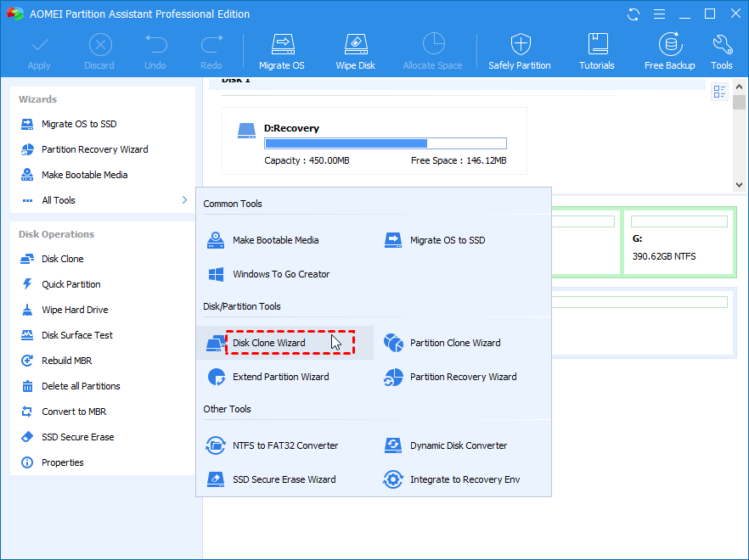749x560 pixels.
Task: Open the SSD Secure Erase Wizard
Action: click(x=285, y=479)
